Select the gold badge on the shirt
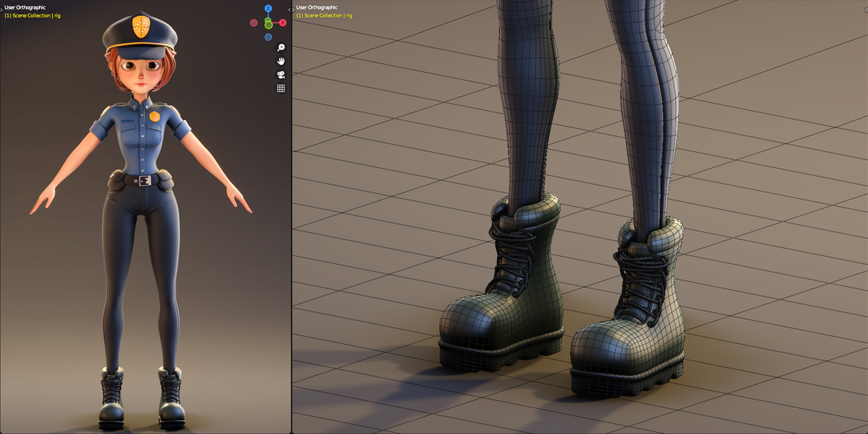Image resolution: width=868 pixels, height=434 pixels. click(x=154, y=116)
